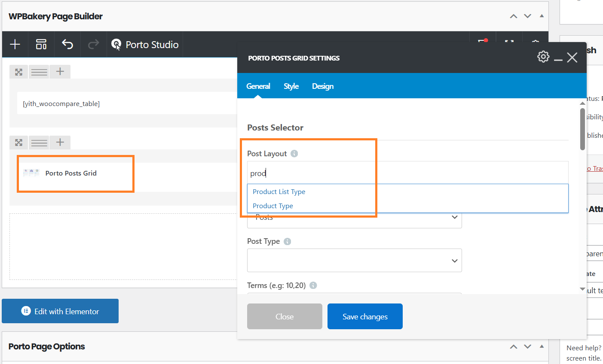This screenshot has height=364, width=603.
Task: Click the WPBakery Page Builder heading
Action: point(55,16)
